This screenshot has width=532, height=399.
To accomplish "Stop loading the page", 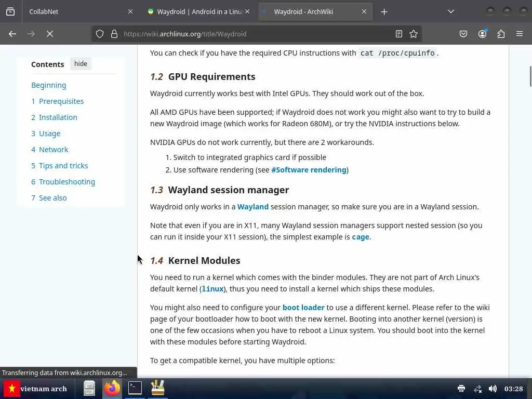I will point(49,34).
